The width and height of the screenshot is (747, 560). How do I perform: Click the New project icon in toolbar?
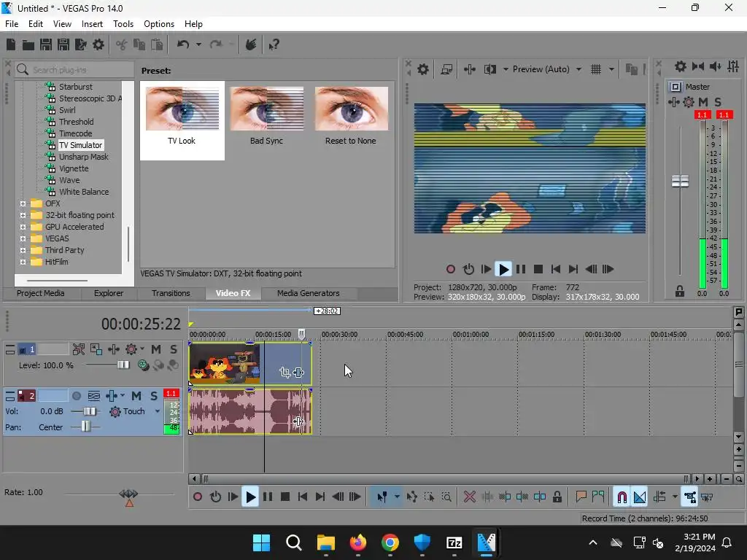click(x=11, y=44)
